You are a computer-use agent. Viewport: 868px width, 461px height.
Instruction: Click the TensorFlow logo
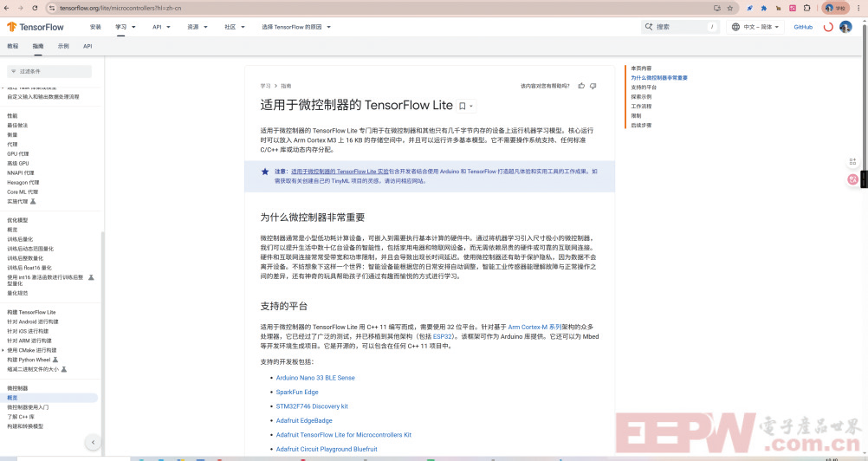tap(35, 27)
